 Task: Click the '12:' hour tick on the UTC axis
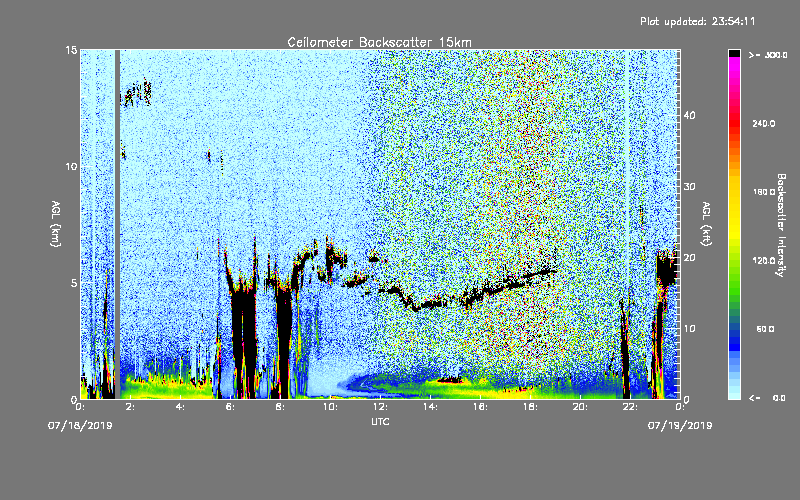(380, 407)
